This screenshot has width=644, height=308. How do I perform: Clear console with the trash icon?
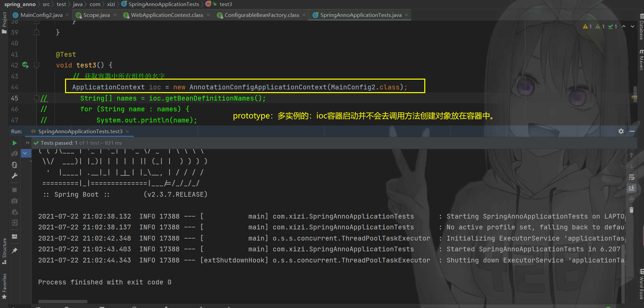(632, 210)
